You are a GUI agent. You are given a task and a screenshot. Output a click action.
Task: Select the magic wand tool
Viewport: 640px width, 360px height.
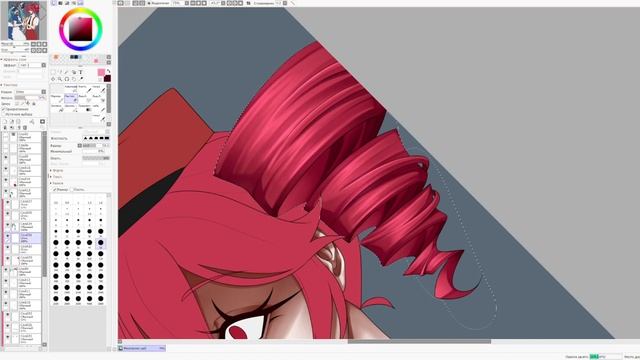(66, 72)
